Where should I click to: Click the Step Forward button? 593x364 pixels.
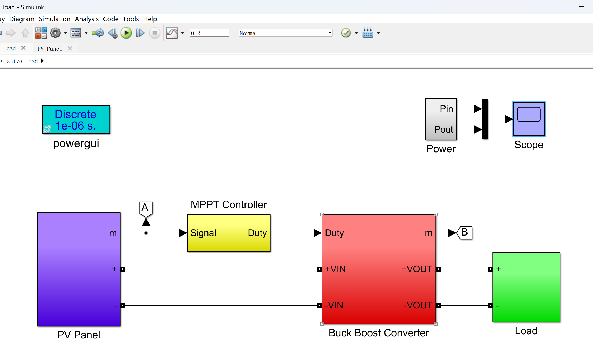click(x=140, y=33)
